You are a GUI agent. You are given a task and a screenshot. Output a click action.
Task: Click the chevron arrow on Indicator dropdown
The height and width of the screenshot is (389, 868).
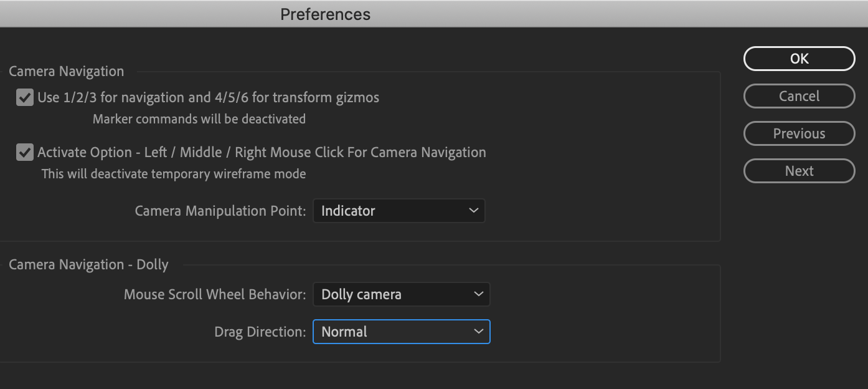473,211
